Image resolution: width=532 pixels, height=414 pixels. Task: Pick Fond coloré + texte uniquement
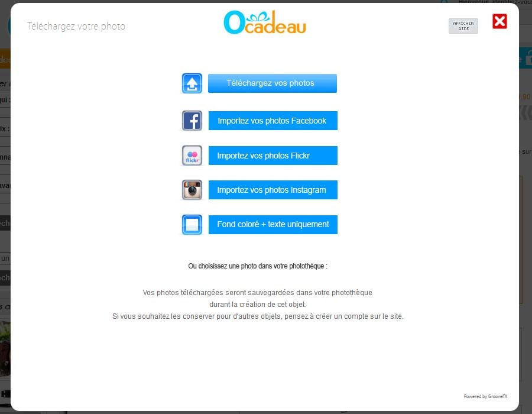click(273, 224)
